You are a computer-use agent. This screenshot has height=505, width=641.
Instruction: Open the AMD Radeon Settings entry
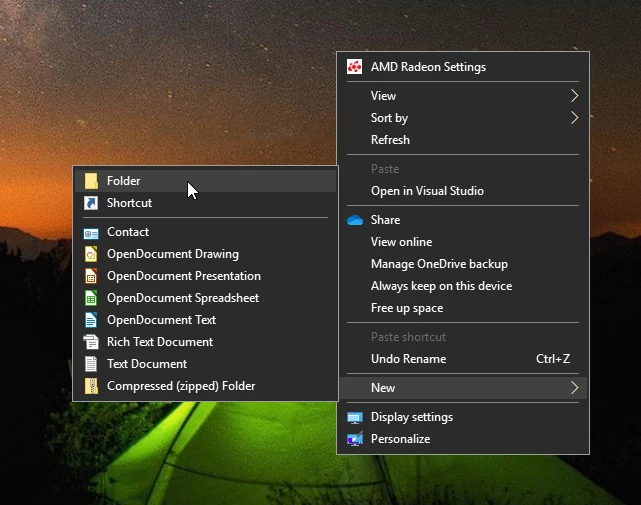463,67
